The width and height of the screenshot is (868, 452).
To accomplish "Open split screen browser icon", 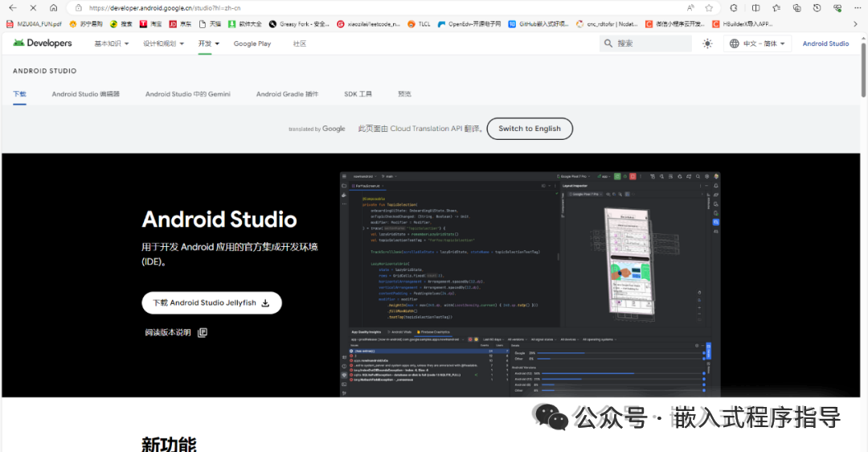I will click(x=755, y=8).
